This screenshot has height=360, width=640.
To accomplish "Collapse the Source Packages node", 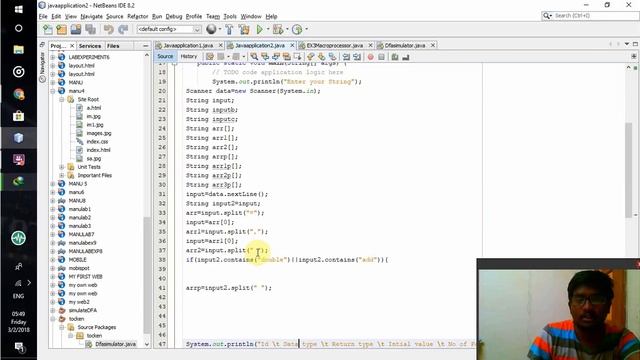I will (62, 327).
